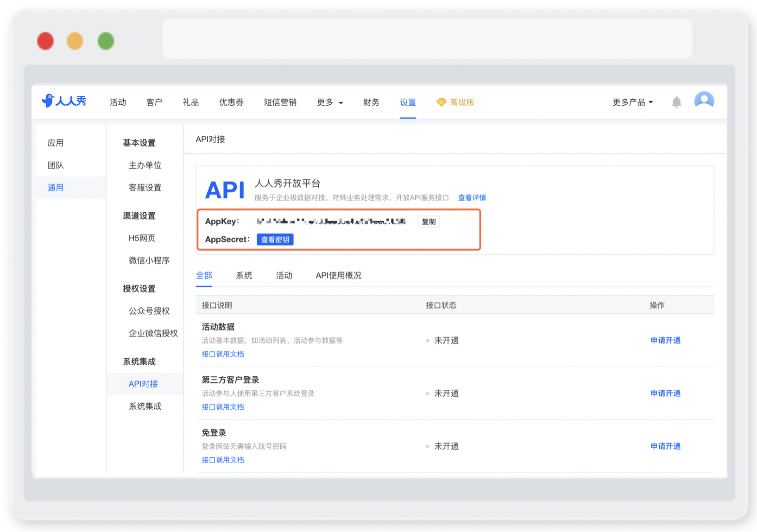757x532 pixels.
Task: Expand the 更多产品 dropdown
Action: (632, 102)
